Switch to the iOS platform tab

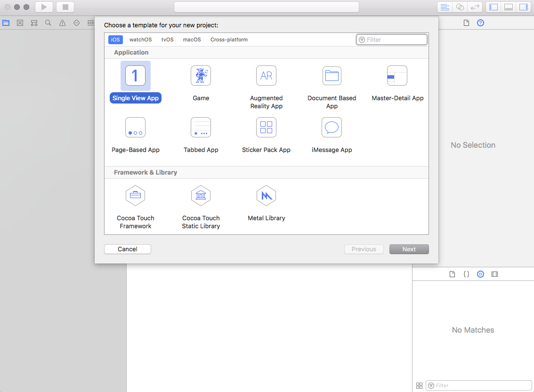tap(115, 40)
